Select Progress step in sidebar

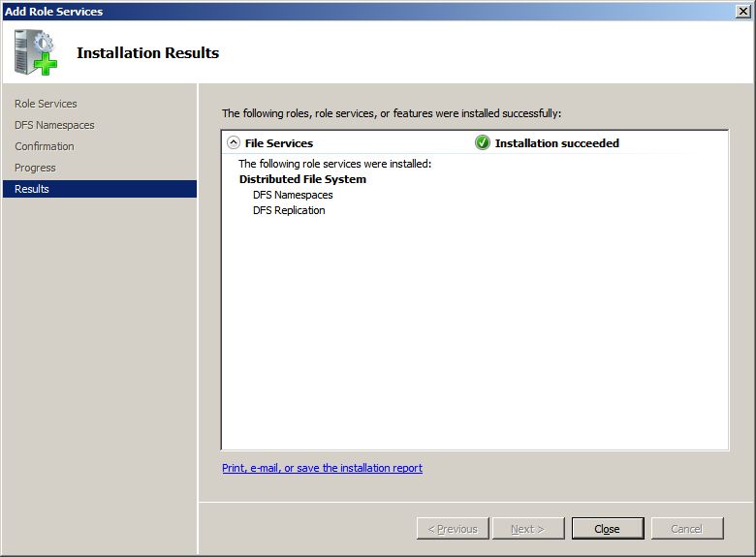pos(35,168)
